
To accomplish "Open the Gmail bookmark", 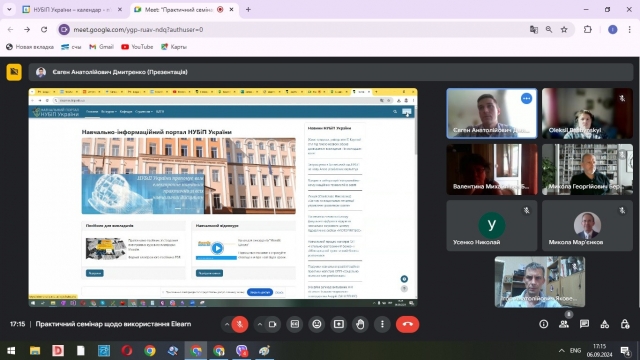I will 101,47.
